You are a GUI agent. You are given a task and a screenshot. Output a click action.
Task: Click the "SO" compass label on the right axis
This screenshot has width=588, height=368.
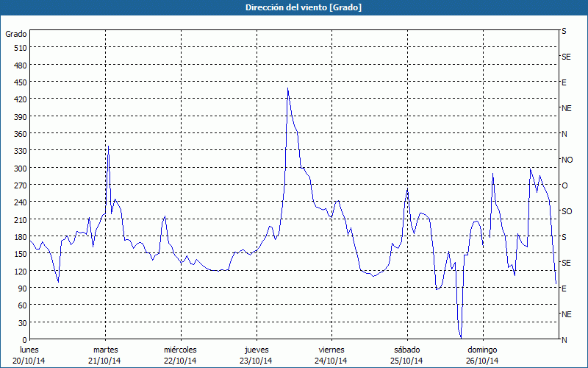coord(567,211)
